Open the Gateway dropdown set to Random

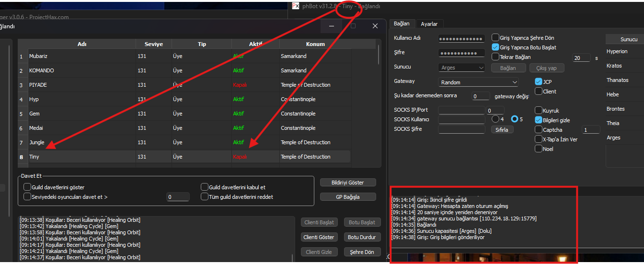tap(478, 82)
